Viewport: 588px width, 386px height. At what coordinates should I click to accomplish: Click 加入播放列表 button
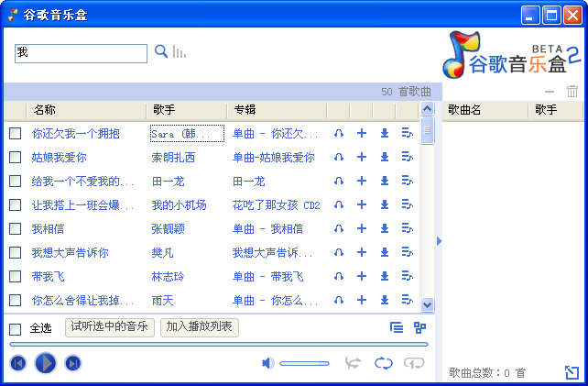coord(199,327)
